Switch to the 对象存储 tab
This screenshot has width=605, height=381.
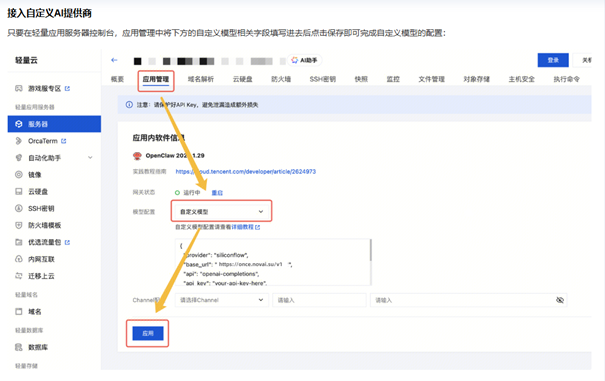click(x=477, y=79)
